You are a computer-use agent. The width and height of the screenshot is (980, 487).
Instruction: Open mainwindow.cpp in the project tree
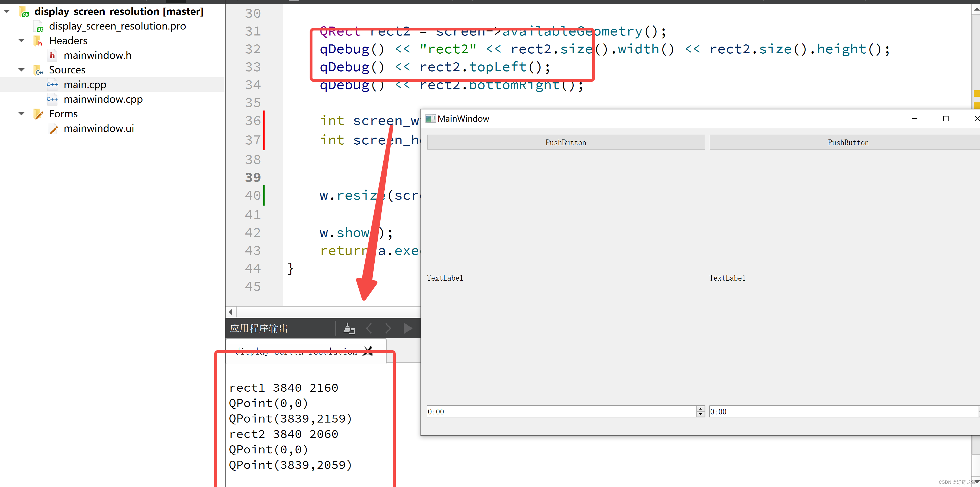tap(103, 99)
